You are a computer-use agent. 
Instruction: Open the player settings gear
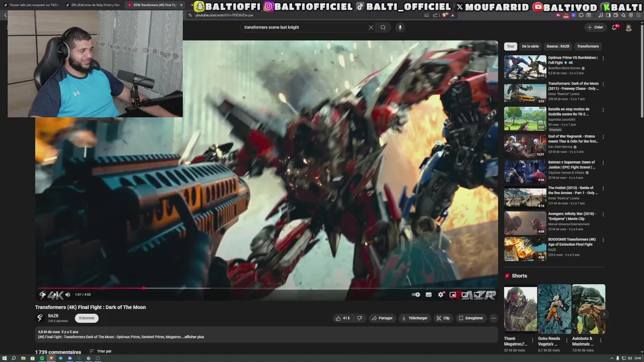coord(441,295)
